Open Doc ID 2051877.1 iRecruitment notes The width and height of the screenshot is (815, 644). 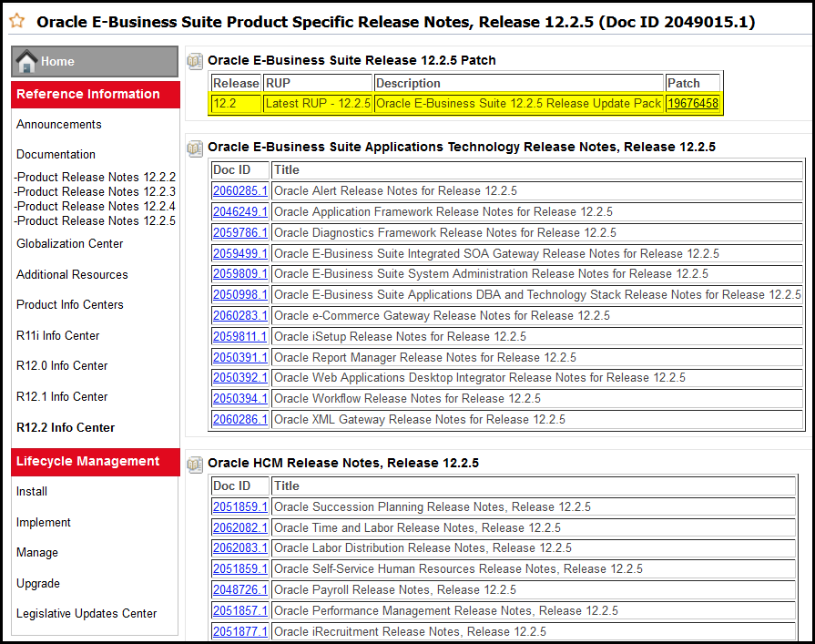240,631
